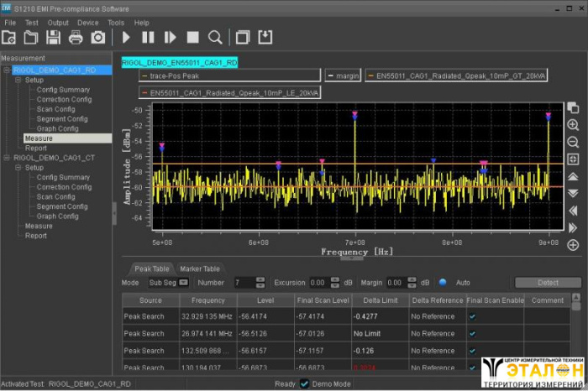Pan graph left with double-left arrow

pos(573,211)
